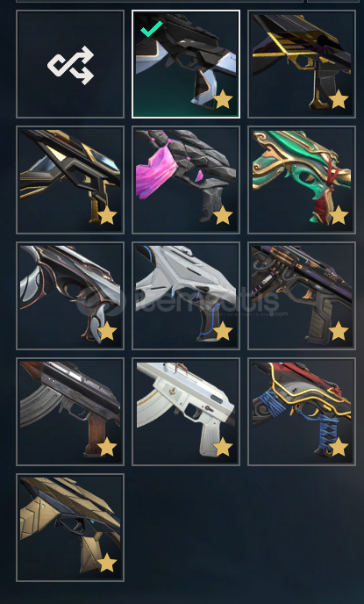Choose the all-white rifle skin
This screenshot has width=364, height=604.
pos(186,412)
